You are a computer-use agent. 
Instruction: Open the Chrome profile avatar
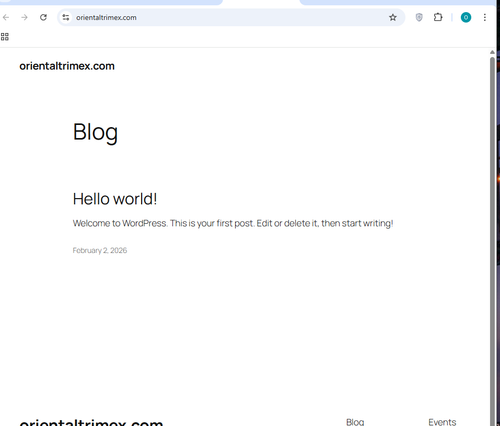click(466, 17)
